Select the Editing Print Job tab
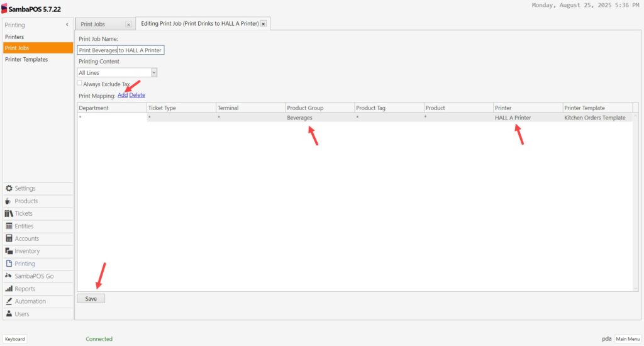The image size is (644, 346). tap(199, 23)
